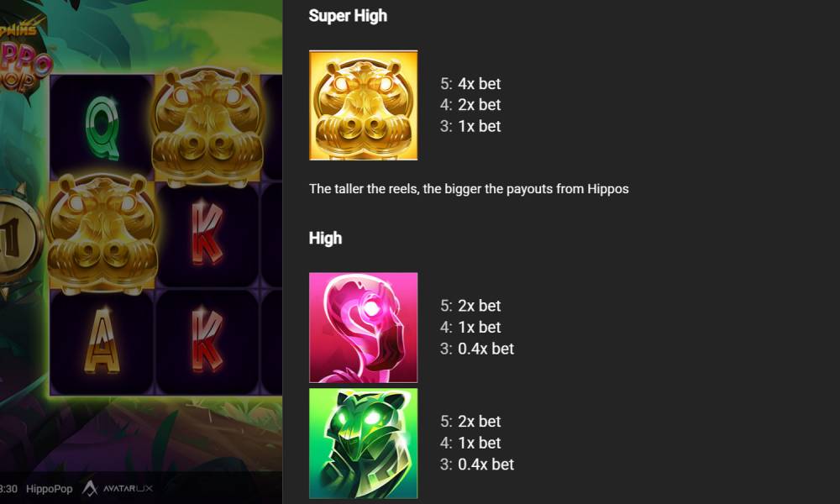Select the green jaguar paytable symbol
This screenshot has width=840, height=504.
[x=363, y=444]
